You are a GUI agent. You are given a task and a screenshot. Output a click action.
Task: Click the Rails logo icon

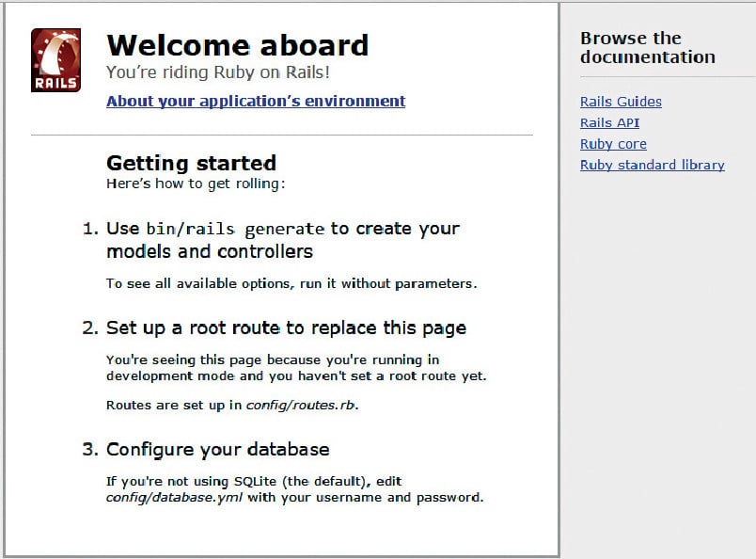click(55, 59)
